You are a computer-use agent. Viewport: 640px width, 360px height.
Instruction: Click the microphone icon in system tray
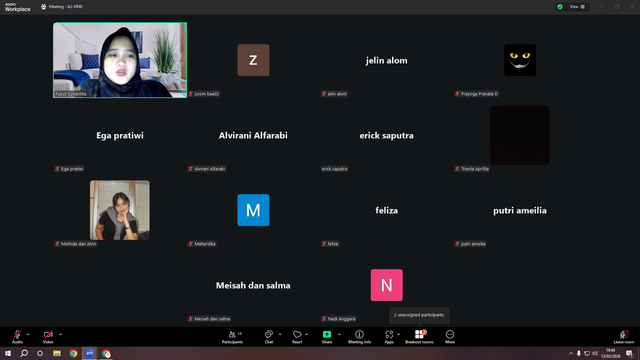579,353
